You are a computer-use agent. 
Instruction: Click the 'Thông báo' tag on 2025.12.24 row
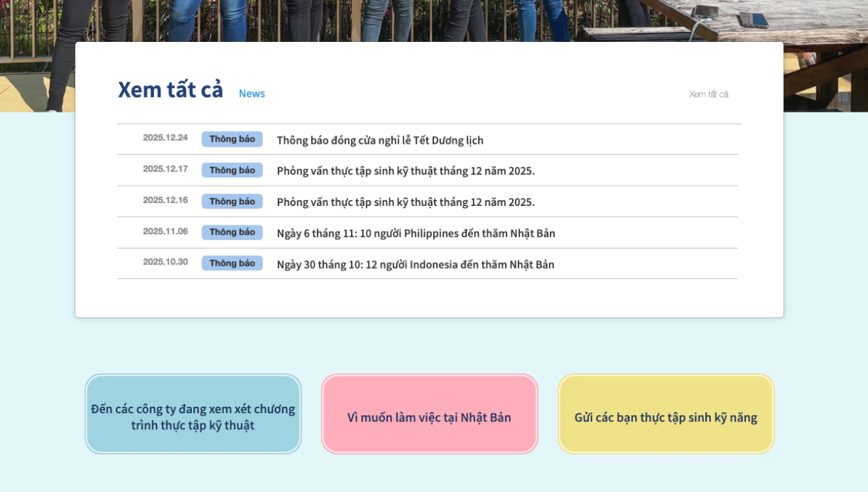tap(232, 139)
